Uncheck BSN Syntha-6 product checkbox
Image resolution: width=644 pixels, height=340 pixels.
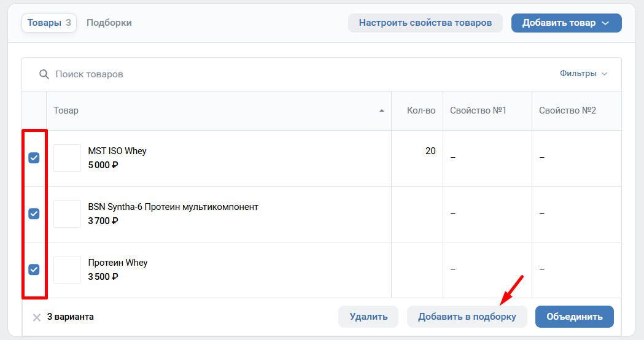[x=34, y=214]
